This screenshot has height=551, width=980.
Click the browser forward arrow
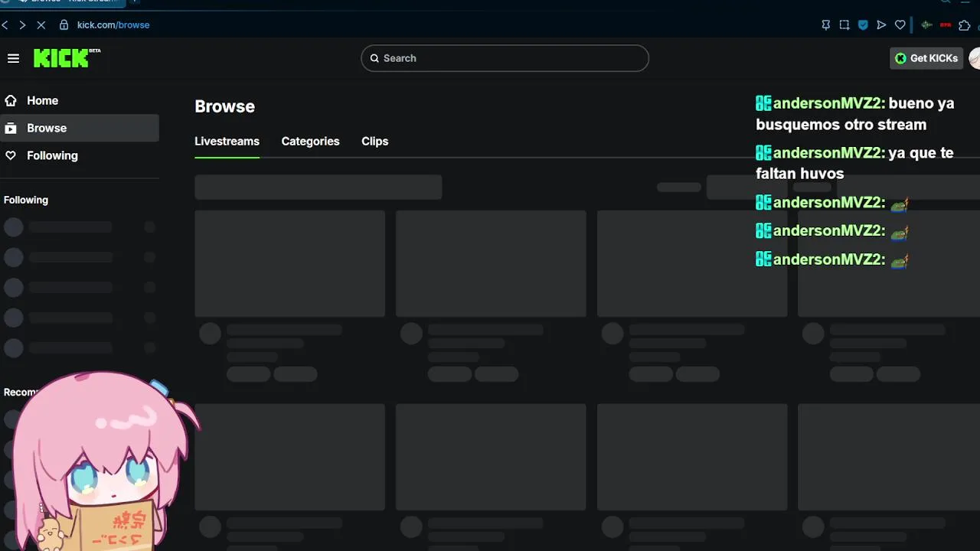point(22,24)
